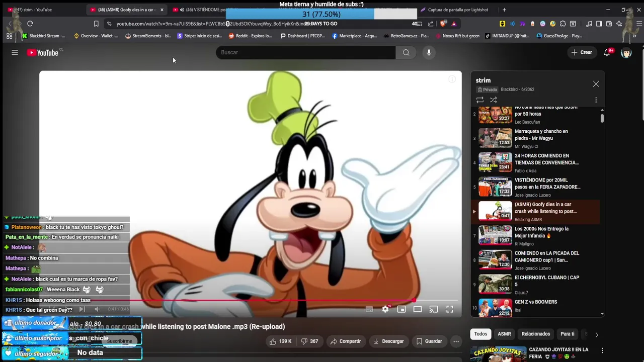The height and width of the screenshot is (362, 644).
Task: Open Marketplace Facebook bookmark
Action: pos(354,36)
